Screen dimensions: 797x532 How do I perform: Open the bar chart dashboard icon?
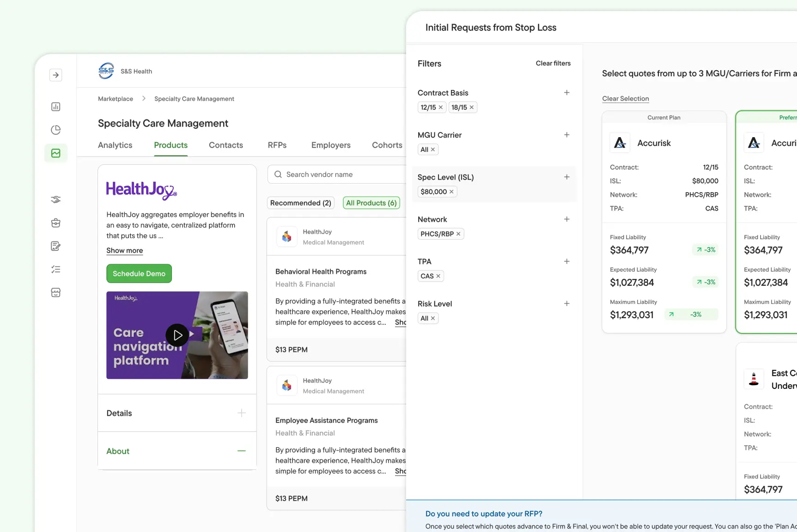click(x=56, y=107)
